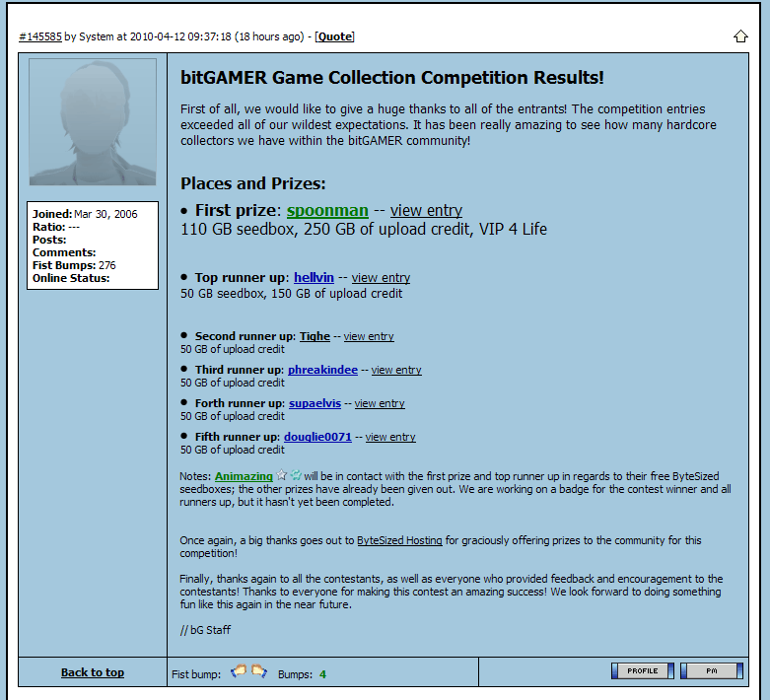Open spoonman's user profile
This screenshot has width=770, height=700.
coord(327,210)
